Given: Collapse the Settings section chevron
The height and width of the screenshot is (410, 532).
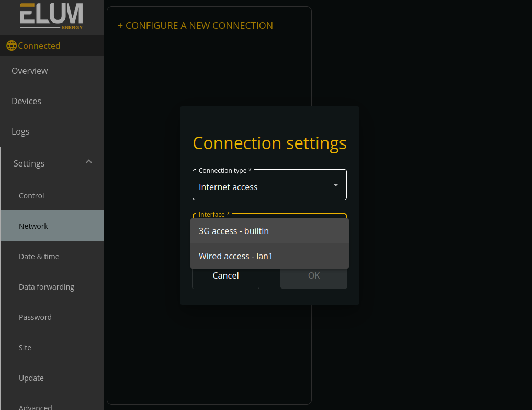Looking at the screenshot, I should [x=89, y=162].
